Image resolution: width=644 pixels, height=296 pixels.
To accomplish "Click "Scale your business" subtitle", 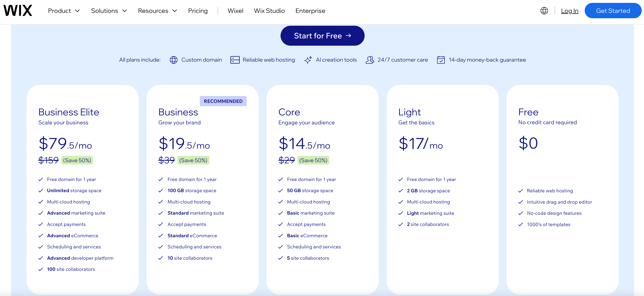I will pos(63,123).
